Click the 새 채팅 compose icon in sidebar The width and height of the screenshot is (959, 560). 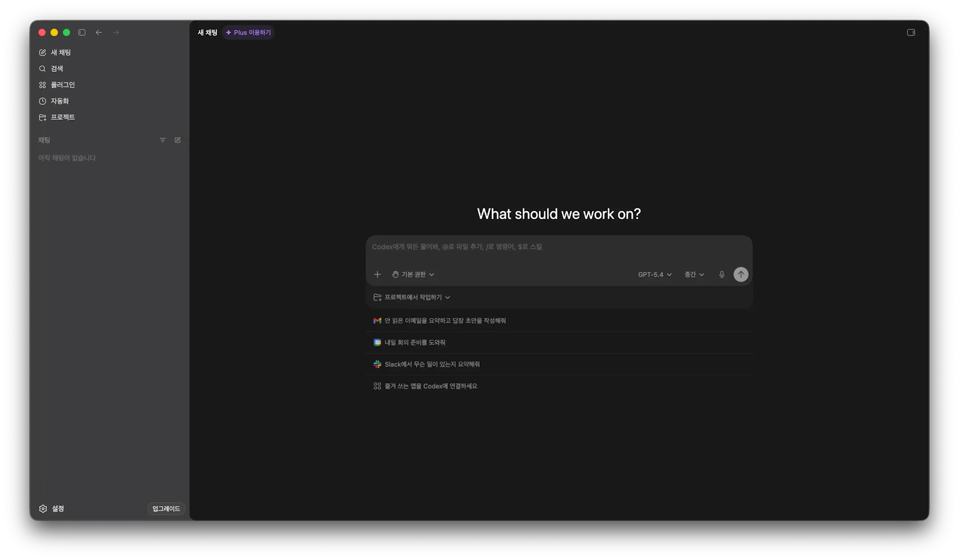pyautogui.click(x=43, y=53)
